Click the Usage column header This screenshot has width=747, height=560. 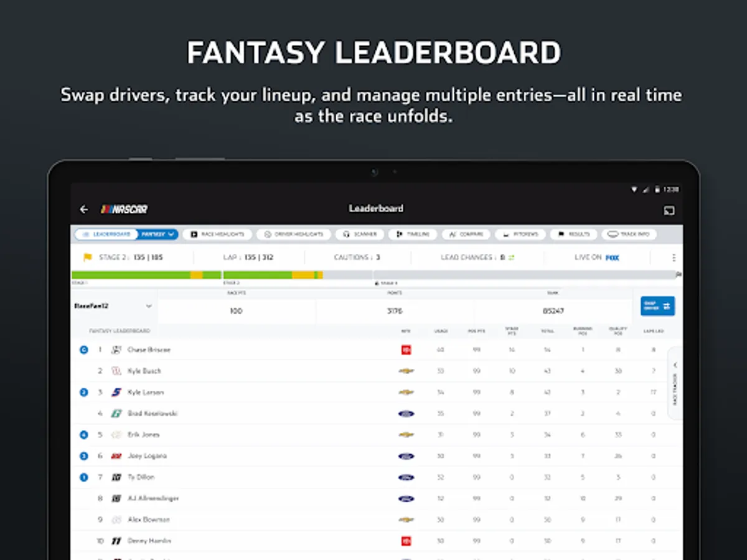[x=441, y=331]
